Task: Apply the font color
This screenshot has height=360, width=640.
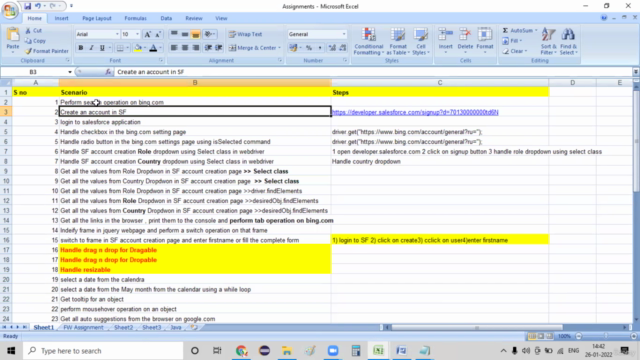Action: 153,48
